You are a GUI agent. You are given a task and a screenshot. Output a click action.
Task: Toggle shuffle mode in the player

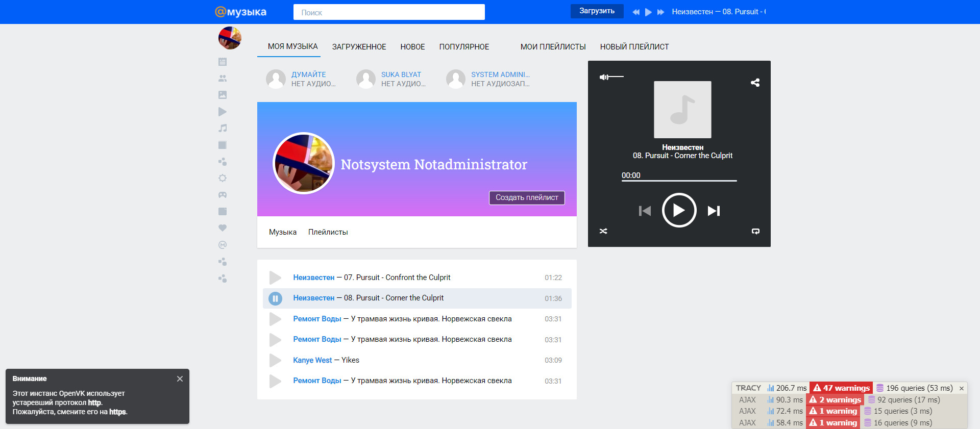click(603, 231)
